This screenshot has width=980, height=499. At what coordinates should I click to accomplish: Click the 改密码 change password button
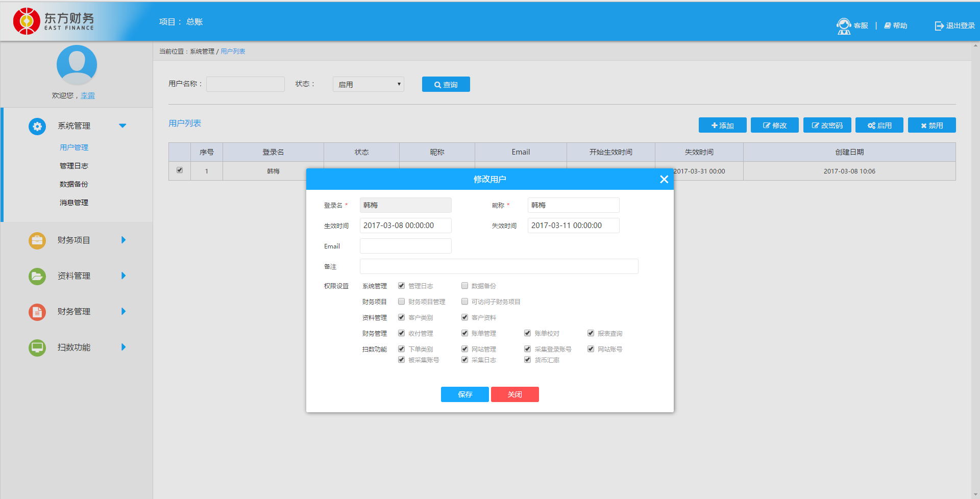tap(827, 125)
